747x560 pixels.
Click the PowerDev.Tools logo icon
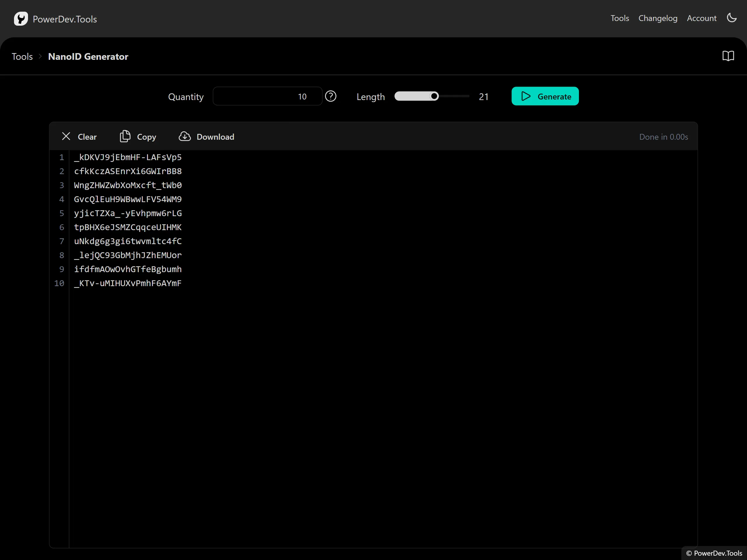point(21,19)
